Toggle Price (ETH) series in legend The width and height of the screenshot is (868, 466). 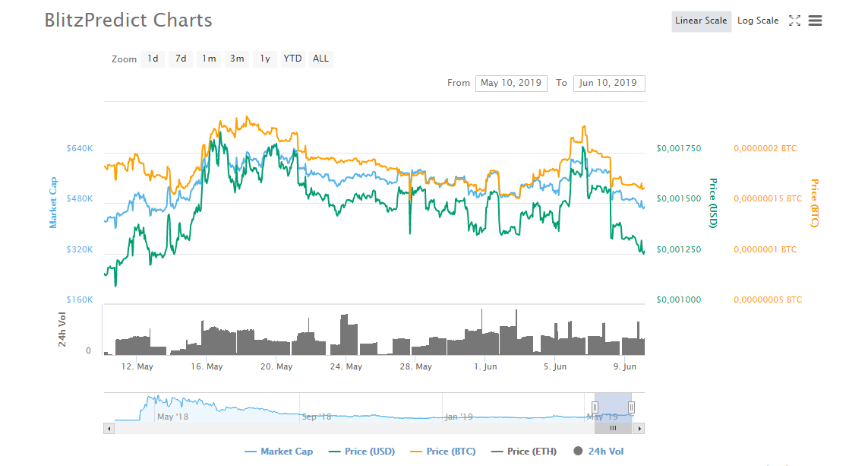(524, 452)
